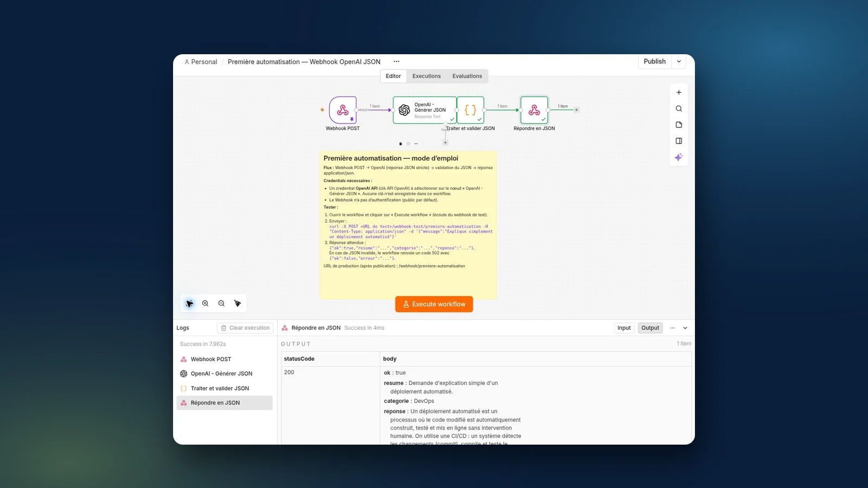Open the sticky note more-options dots
Image resolution: width=868 pixels, height=488 pixels.
coord(416,144)
